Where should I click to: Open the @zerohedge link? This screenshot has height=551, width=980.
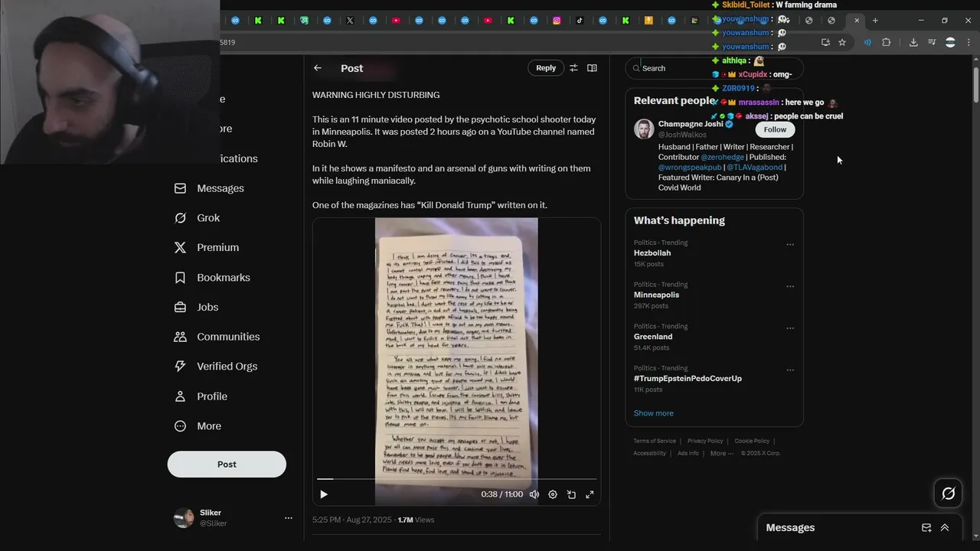click(722, 157)
